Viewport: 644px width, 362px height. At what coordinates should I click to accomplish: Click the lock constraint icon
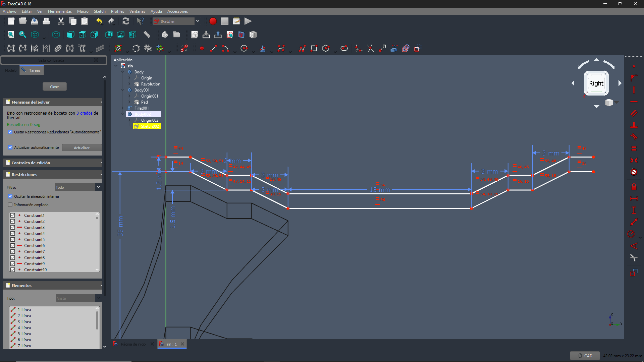(x=634, y=187)
